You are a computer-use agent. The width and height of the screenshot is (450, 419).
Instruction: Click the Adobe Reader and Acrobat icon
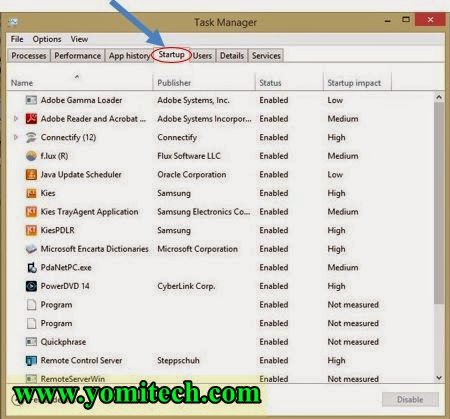click(x=31, y=119)
